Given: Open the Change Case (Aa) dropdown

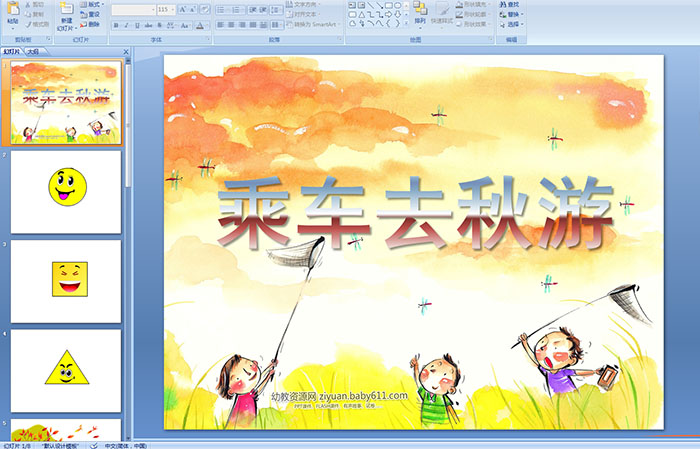Looking at the screenshot, I should pos(185,25).
